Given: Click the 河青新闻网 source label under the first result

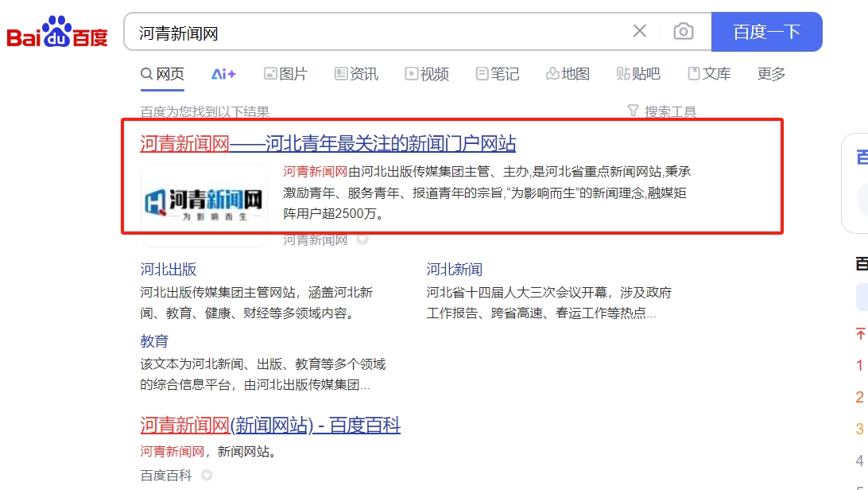Looking at the screenshot, I should [x=316, y=239].
